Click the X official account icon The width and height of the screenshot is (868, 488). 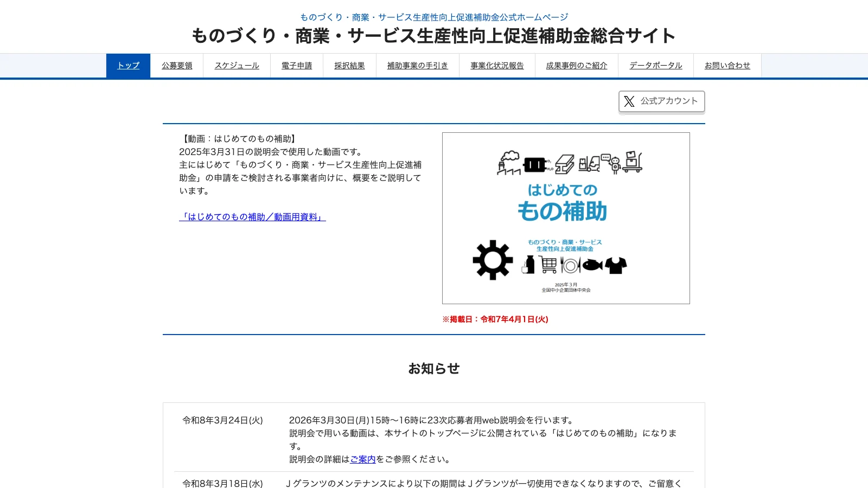click(629, 101)
